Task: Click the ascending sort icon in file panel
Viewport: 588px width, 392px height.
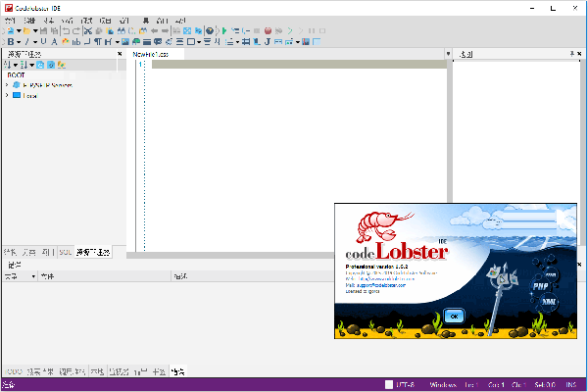Action: (x=7, y=65)
